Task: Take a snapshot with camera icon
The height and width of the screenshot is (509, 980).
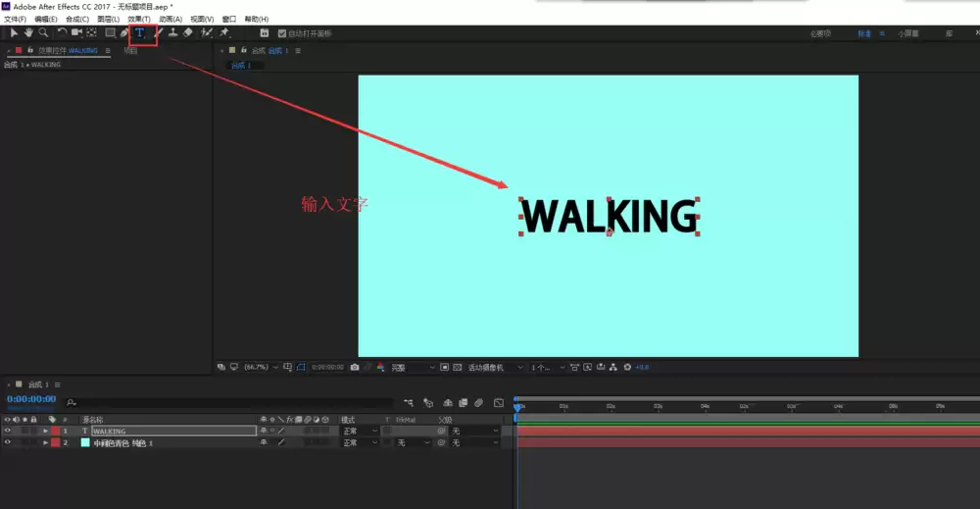Action: pyautogui.click(x=355, y=367)
